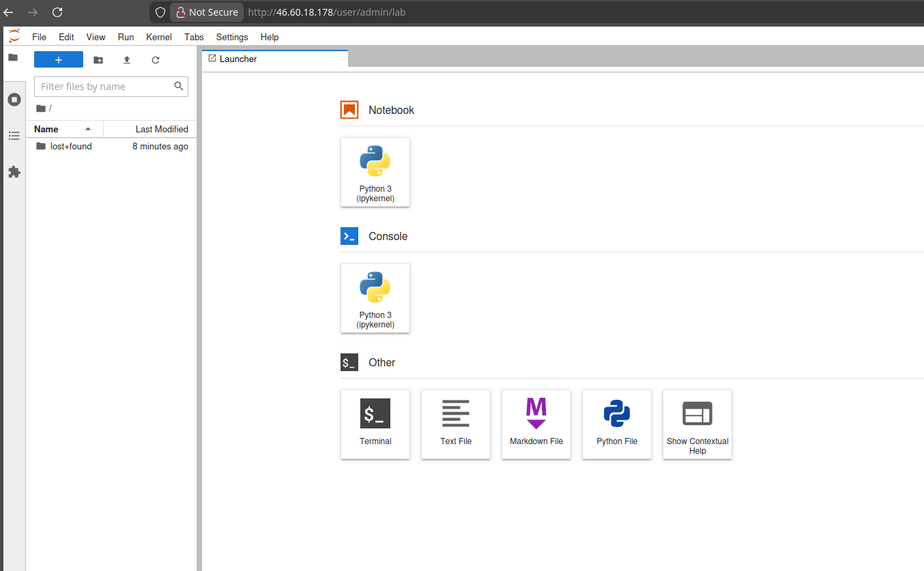The height and width of the screenshot is (571, 924).
Task: Launch the Python 3 console
Action: click(375, 297)
